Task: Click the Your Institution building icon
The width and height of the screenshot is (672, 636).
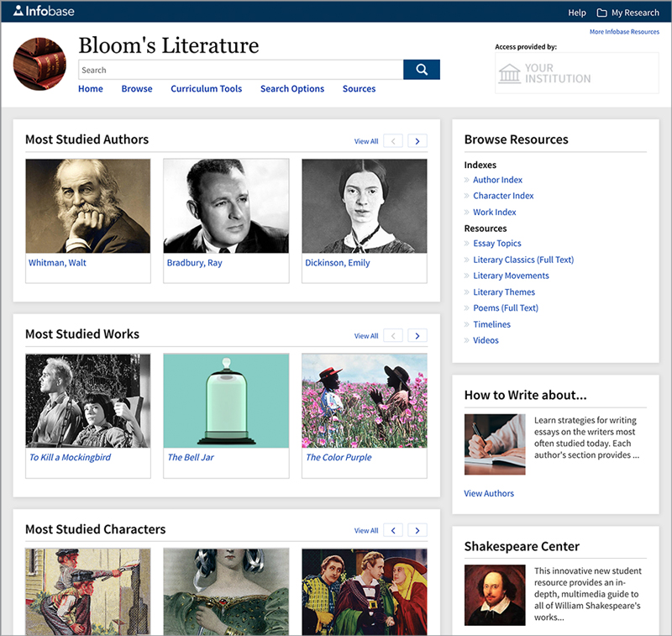Action: 509,73
